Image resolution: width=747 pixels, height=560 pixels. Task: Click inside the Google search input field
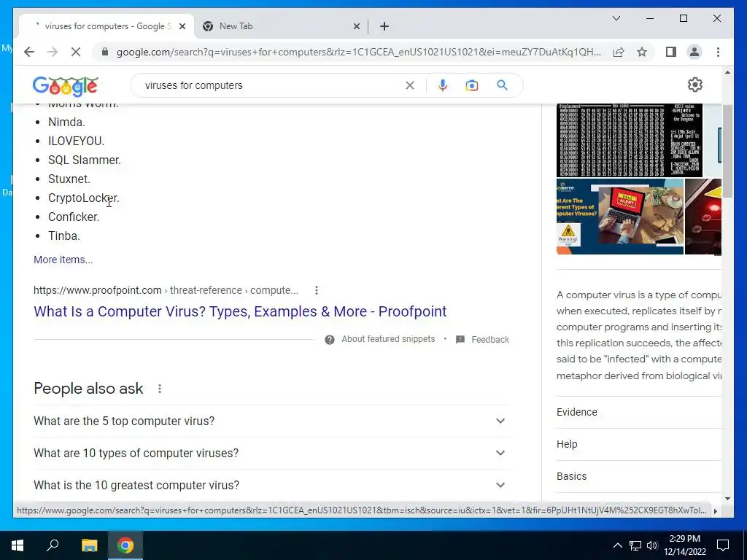tap(271, 85)
